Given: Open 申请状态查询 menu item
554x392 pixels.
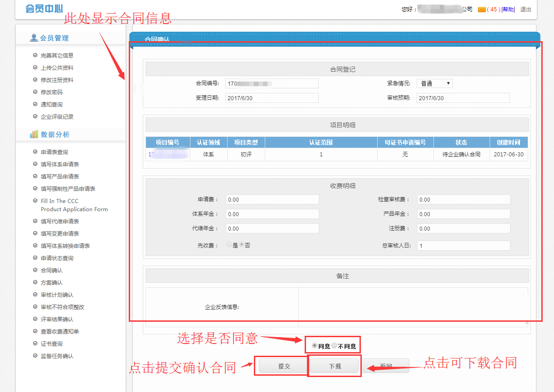Looking at the screenshot, I should 57,258.
